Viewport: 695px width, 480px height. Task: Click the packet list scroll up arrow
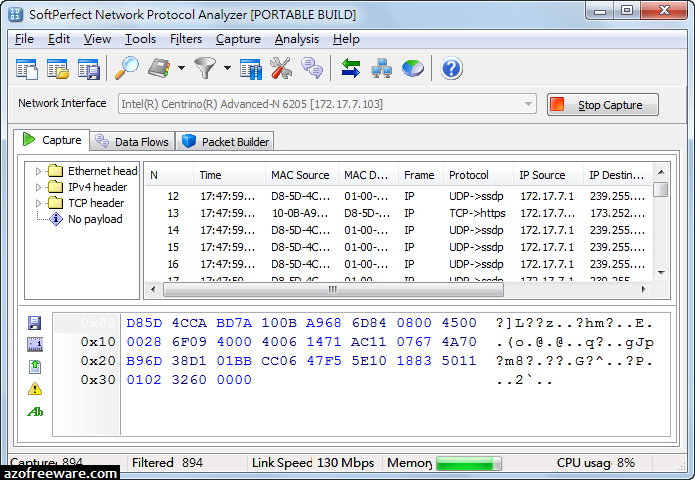pos(661,172)
